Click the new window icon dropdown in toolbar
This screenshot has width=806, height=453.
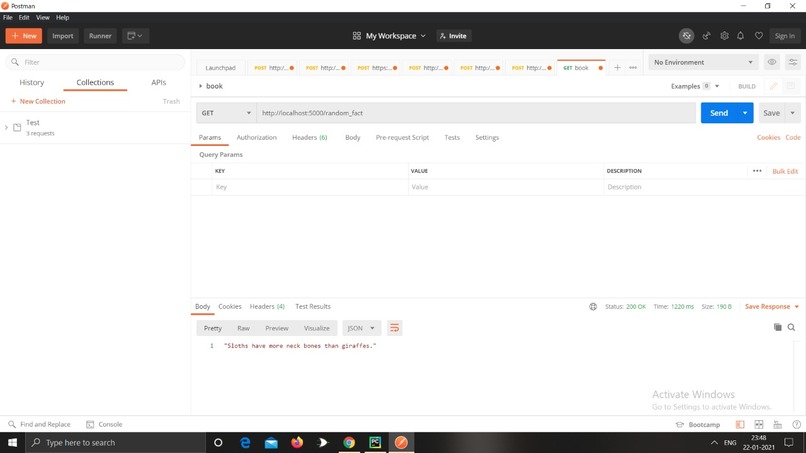(135, 36)
